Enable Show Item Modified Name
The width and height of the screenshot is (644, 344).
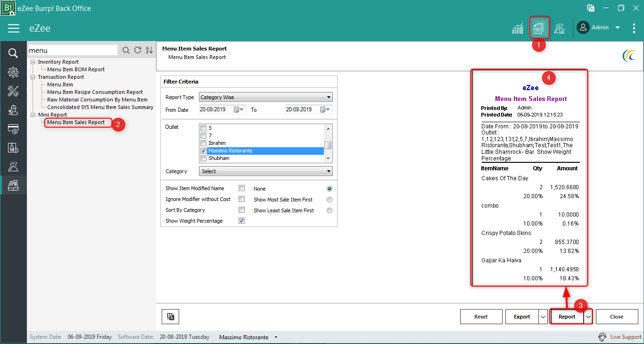pyautogui.click(x=242, y=188)
